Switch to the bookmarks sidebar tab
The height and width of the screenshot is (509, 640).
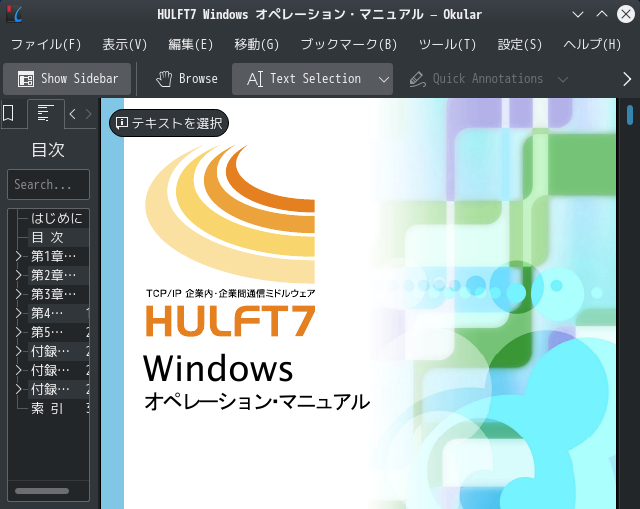click(9, 113)
